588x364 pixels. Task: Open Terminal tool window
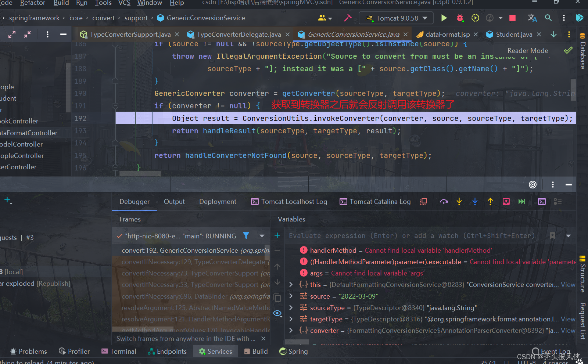(119, 352)
